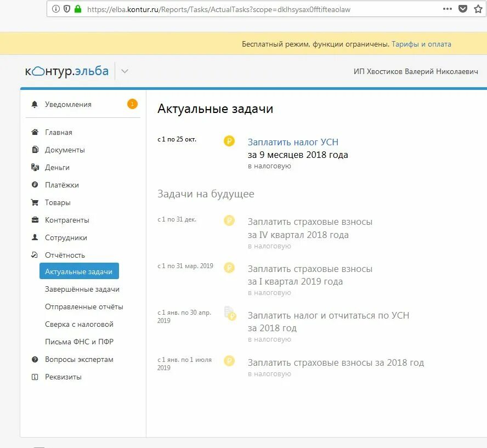Click the house icon next to Главная

click(35, 132)
